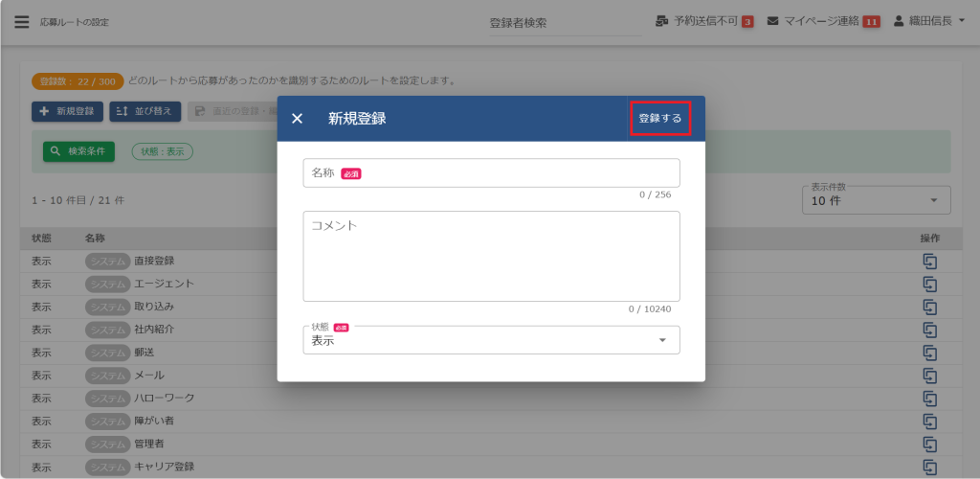Expand the 状態 dropdown in dialog

[491, 340]
